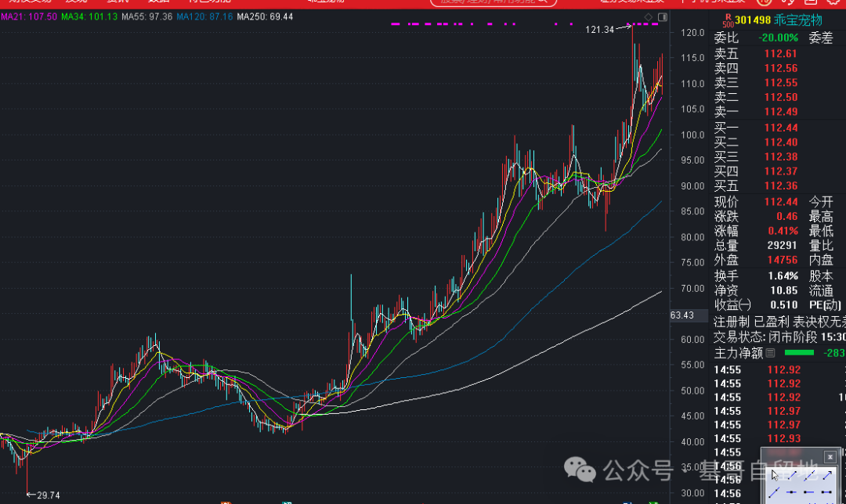Viewport: 846px width, 504px height.
Task: Click the 注册制 tag
Action: [x=731, y=322]
